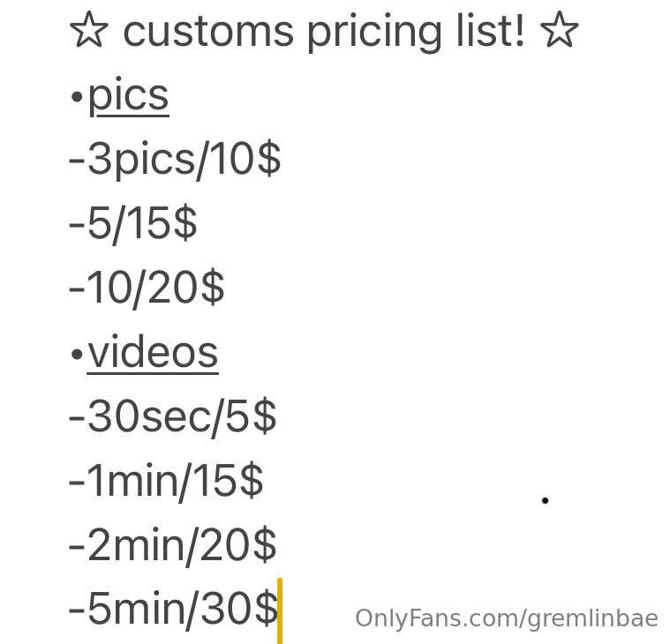Screen dimensions: 670x644
Task: Click the '-1min/15$' video line
Action: point(166,482)
